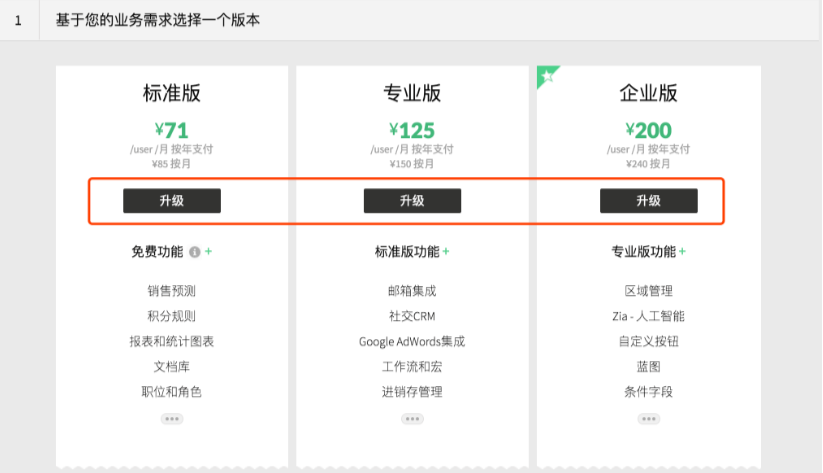
Task: Click the info icon beside 免费功能
Action: 195,252
